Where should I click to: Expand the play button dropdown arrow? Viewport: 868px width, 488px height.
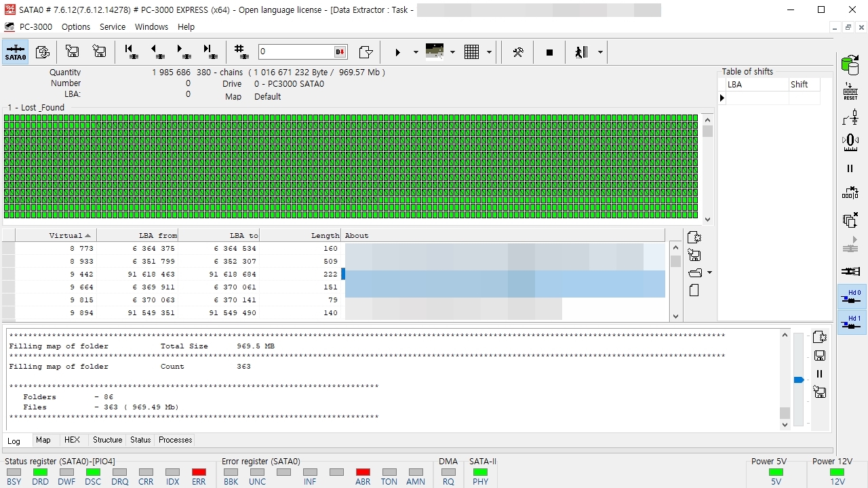[x=416, y=52]
